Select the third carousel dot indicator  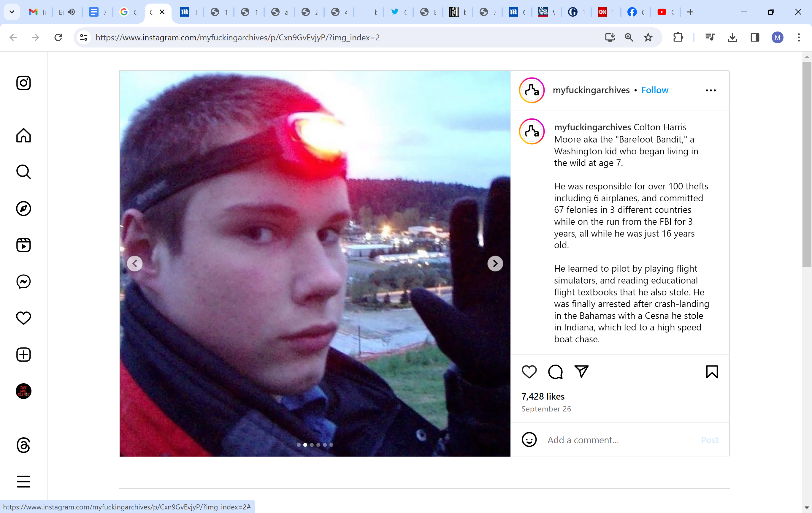coord(312,445)
